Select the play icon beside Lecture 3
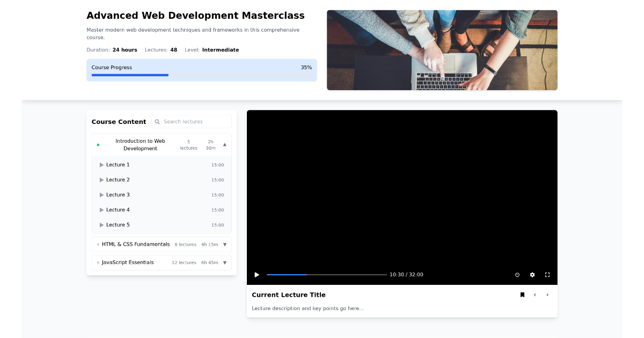 101,195
